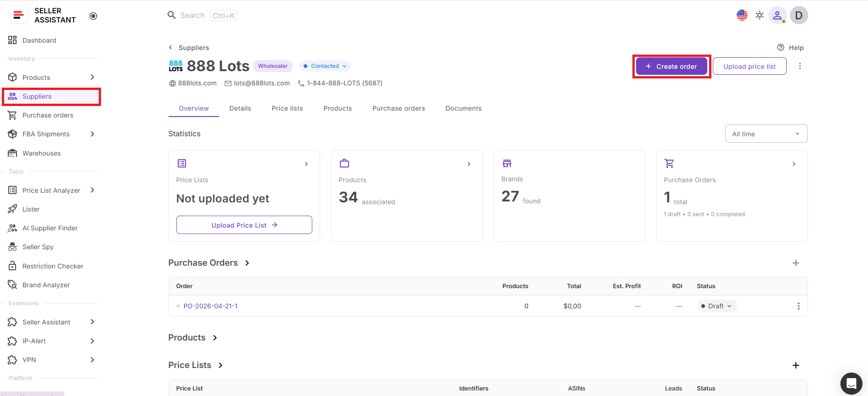Click Upload Price List in statistics card
Image resolution: width=868 pixels, height=396 pixels.
[x=244, y=225]
